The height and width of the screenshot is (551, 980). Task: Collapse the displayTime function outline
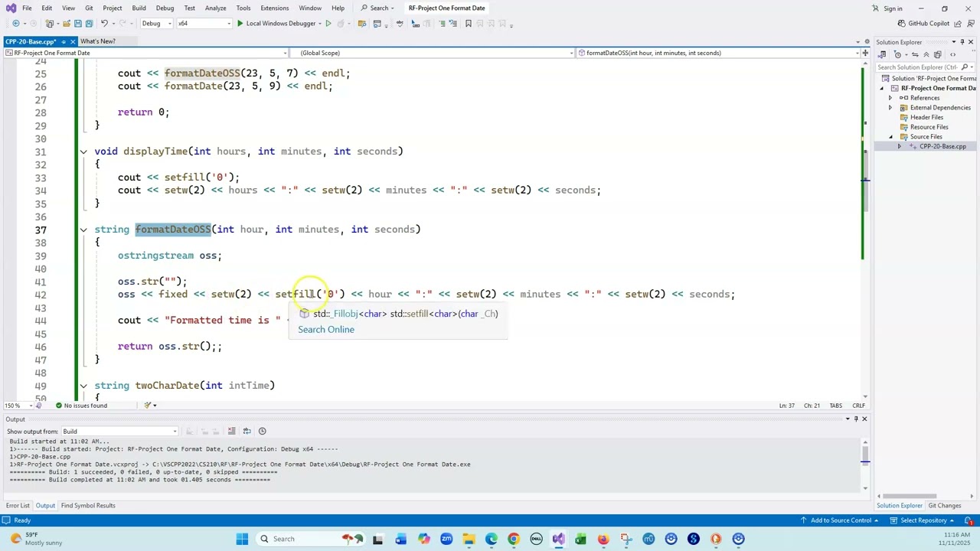(83, 152)
